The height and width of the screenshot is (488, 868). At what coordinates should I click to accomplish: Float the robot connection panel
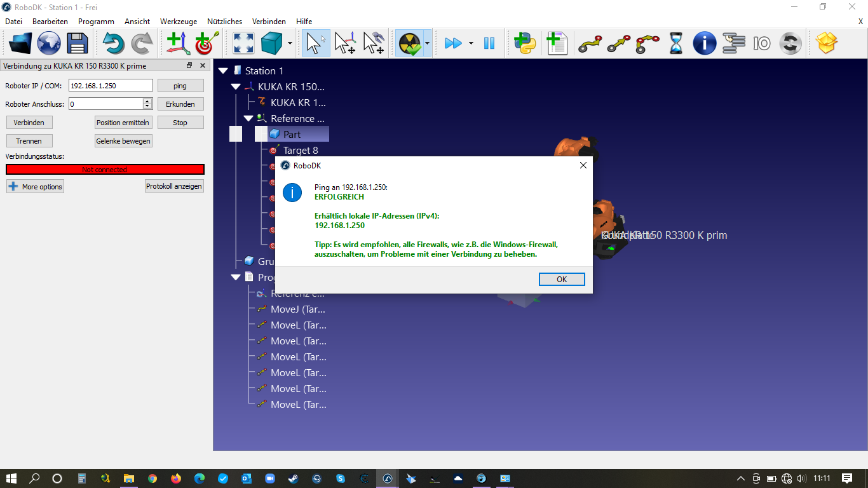[189, 65]
